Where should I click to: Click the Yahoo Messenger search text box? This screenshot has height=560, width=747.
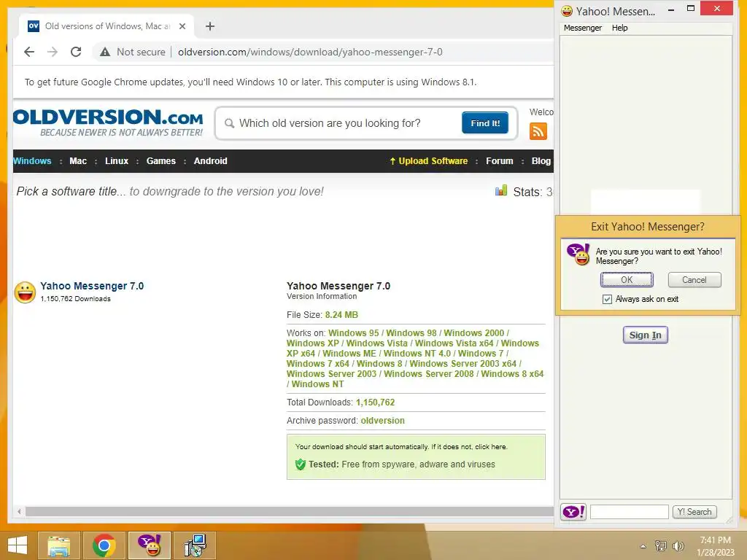(630, 512)
